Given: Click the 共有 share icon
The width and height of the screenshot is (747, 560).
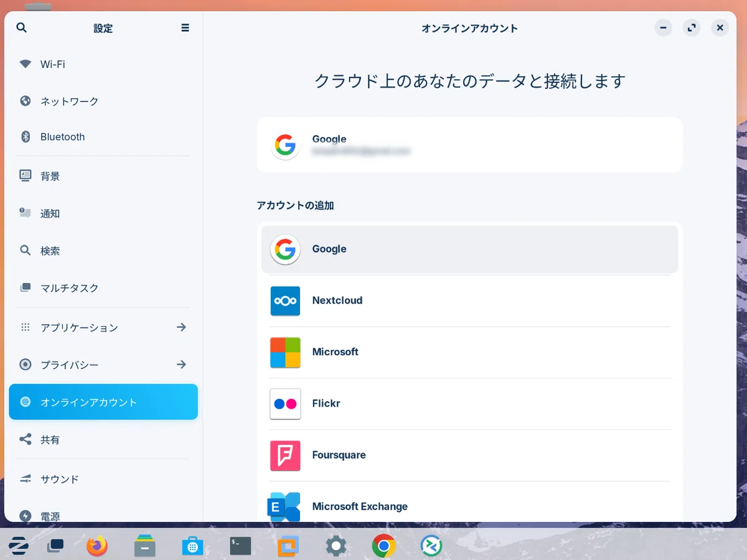Looking at the screenshot, I should (26, 439).
